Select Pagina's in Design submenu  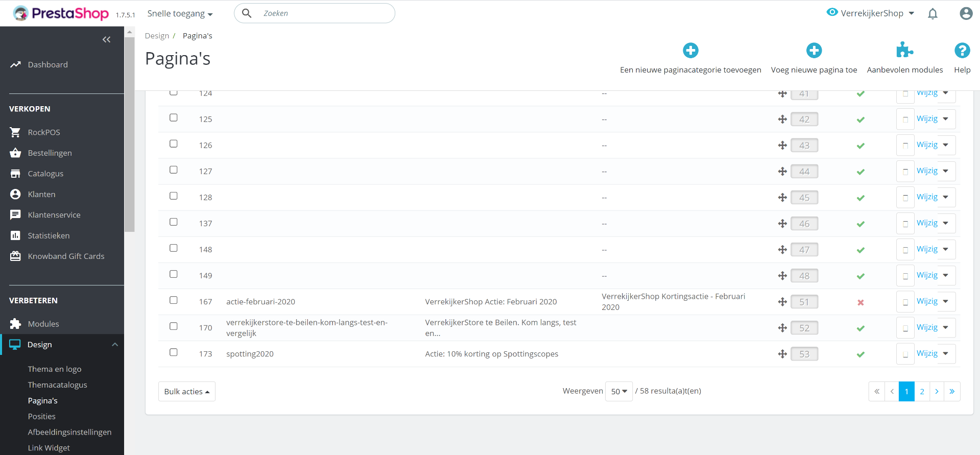[43, 401]
